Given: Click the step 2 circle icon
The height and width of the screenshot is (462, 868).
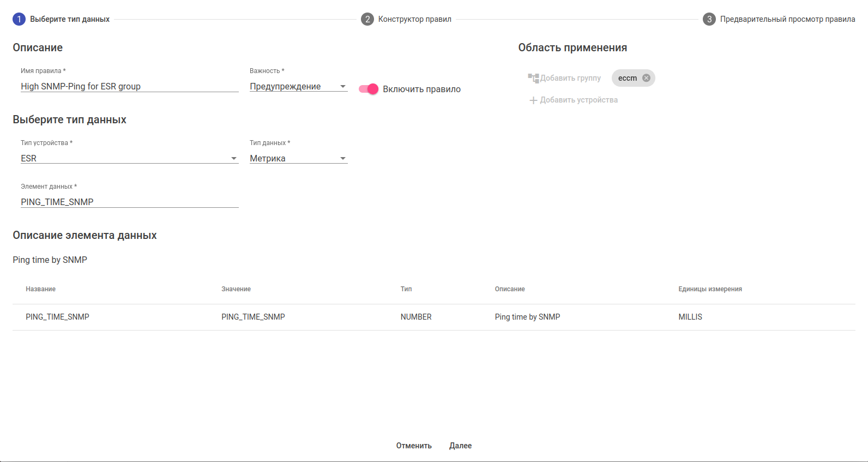Looking at the screenshot, I should click(x=367, y=19).
